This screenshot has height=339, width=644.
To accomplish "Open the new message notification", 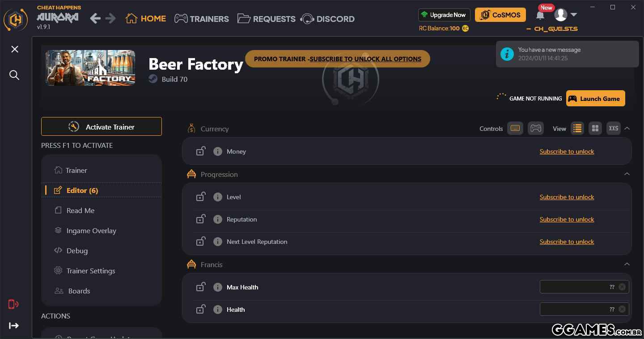I will 567,54.
